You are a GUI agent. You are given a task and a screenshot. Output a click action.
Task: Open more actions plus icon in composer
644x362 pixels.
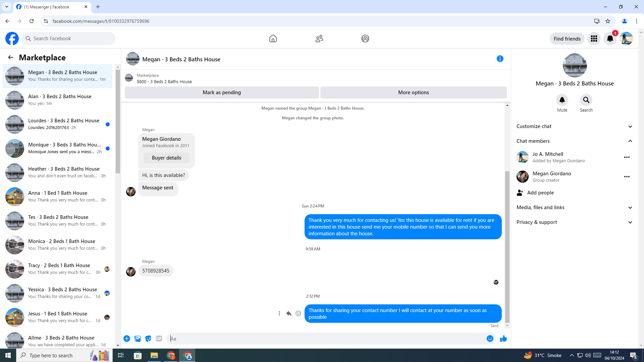pos(127,339)
